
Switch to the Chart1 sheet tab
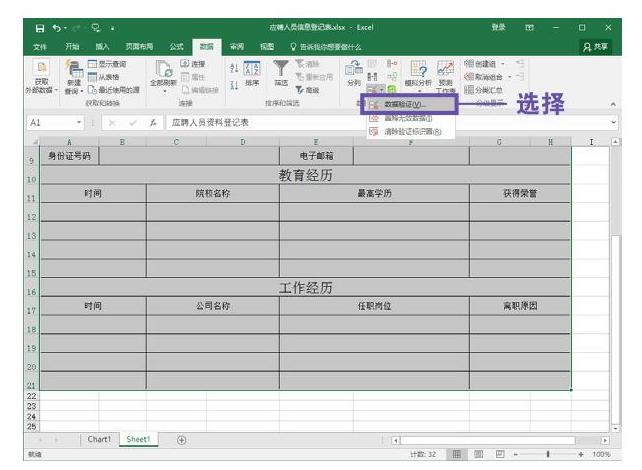coord(100,440)
